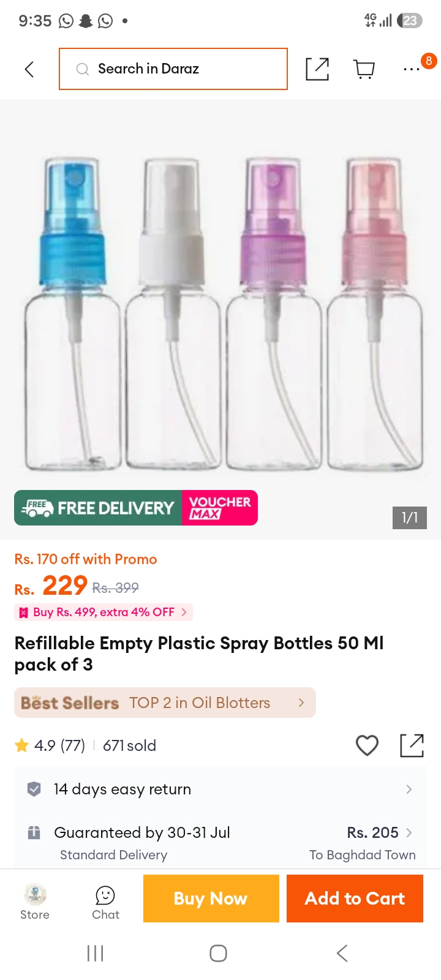The width and height of the screenshot is (441, 980).
Task: Tap the Search in Daraz field
Action: [173, 69]
